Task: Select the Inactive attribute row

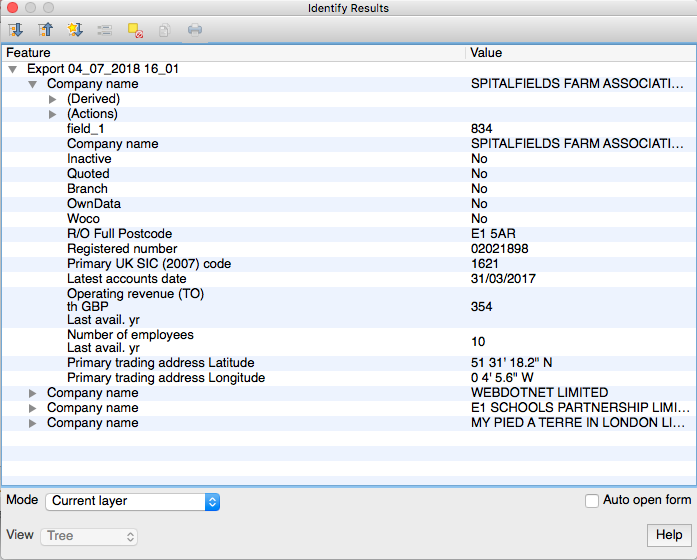Action: tap(349, 159)
